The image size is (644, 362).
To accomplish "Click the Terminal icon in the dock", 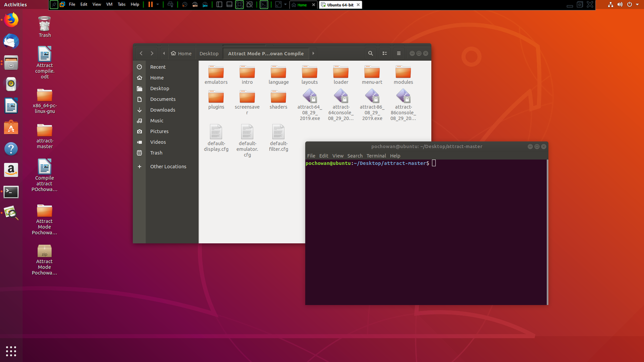I will (11, 192).
